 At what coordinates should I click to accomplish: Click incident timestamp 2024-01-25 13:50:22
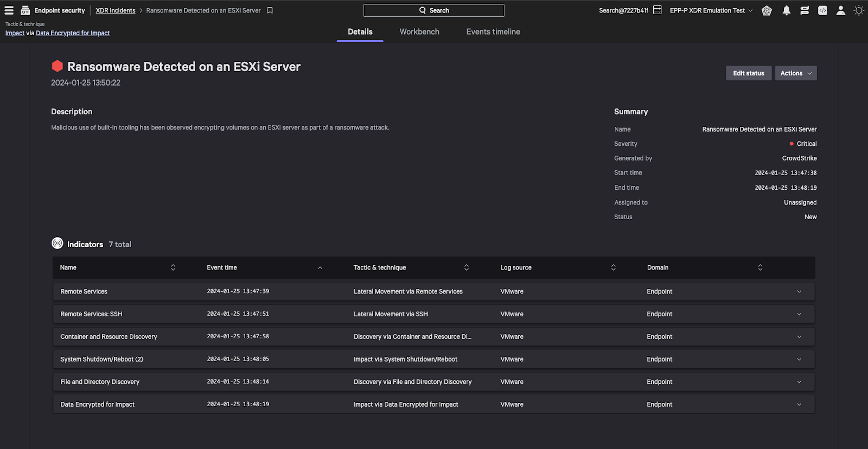pos(86,83)
